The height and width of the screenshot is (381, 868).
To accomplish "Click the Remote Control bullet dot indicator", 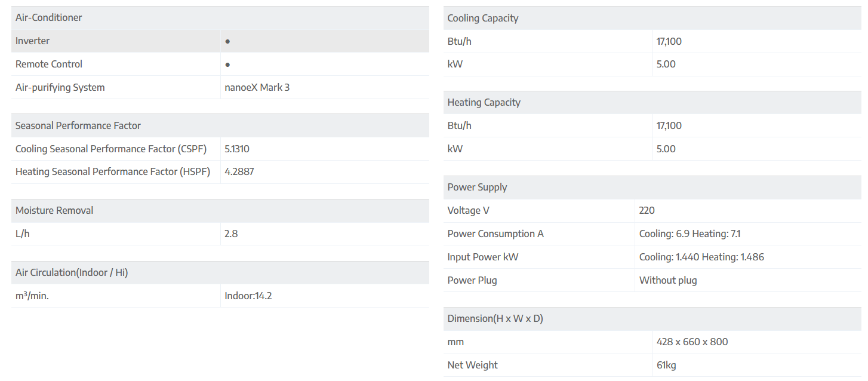I will coord(227,64).
